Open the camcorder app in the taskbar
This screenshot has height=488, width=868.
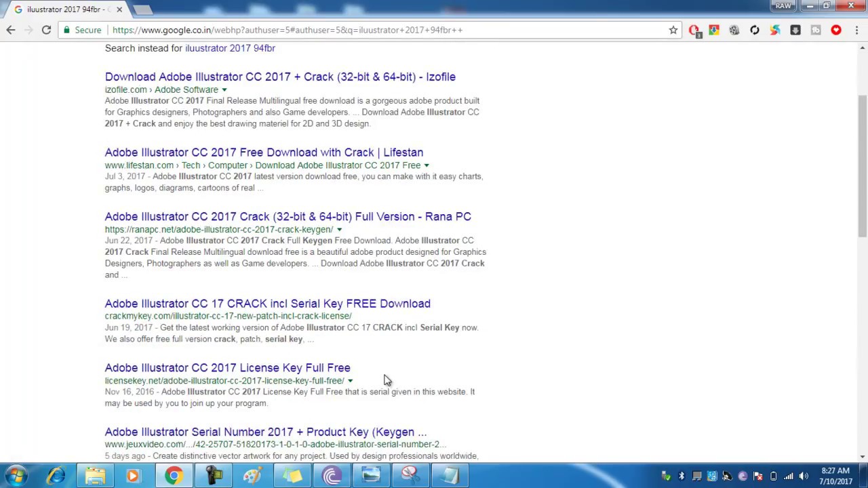214,476
